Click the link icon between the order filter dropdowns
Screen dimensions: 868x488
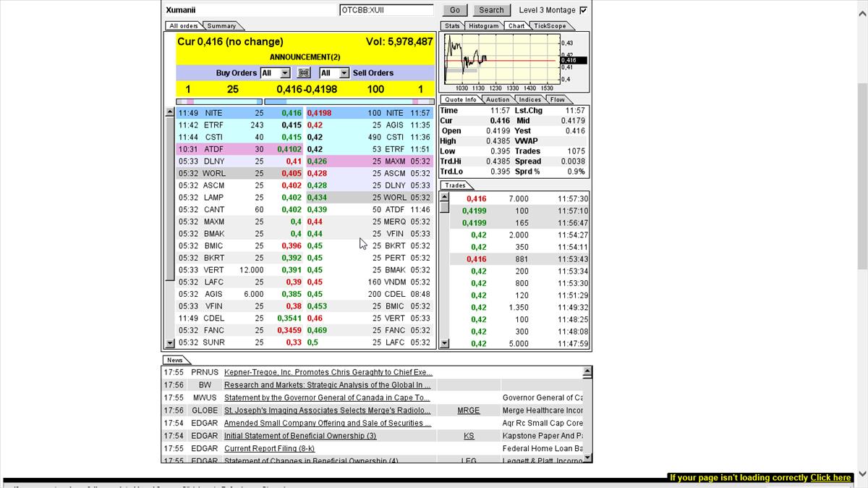point(303,72)
